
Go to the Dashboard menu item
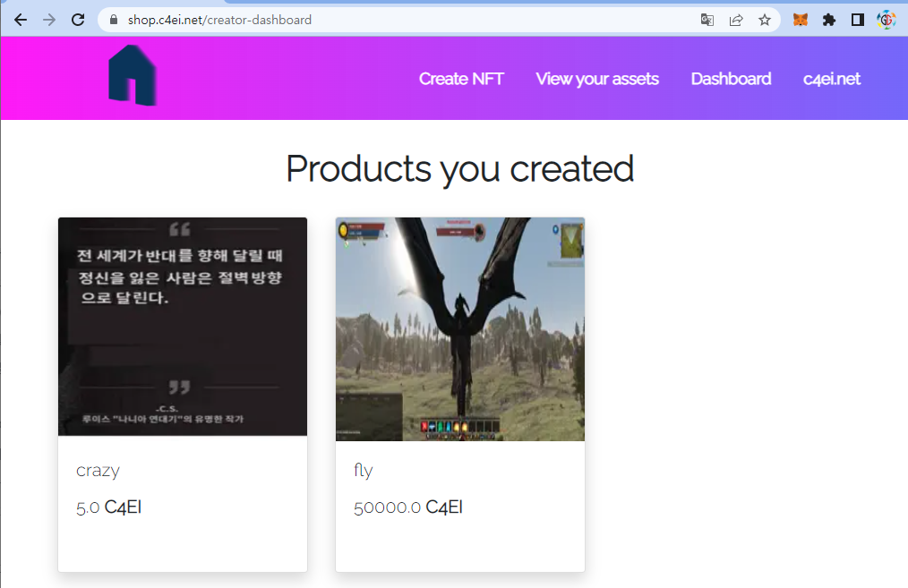(x=731, y=79)
